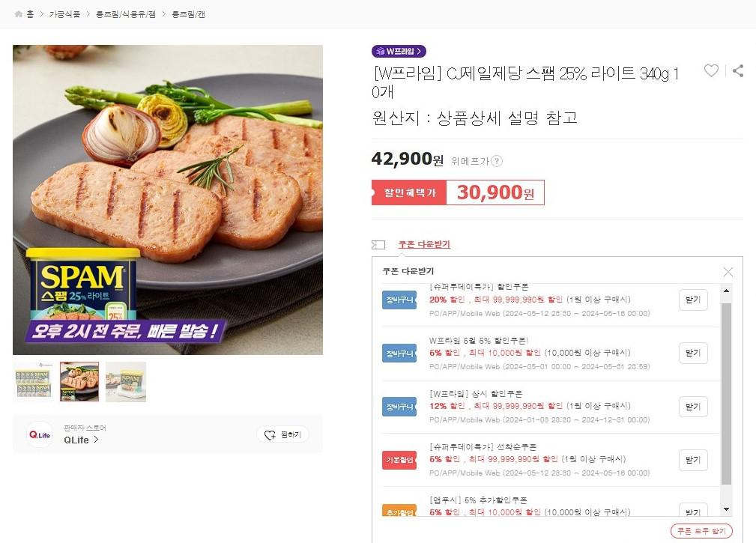Expand the QLife seller store chevron
756x543 pixels.
pyautogui.click(x=96, y=440)
